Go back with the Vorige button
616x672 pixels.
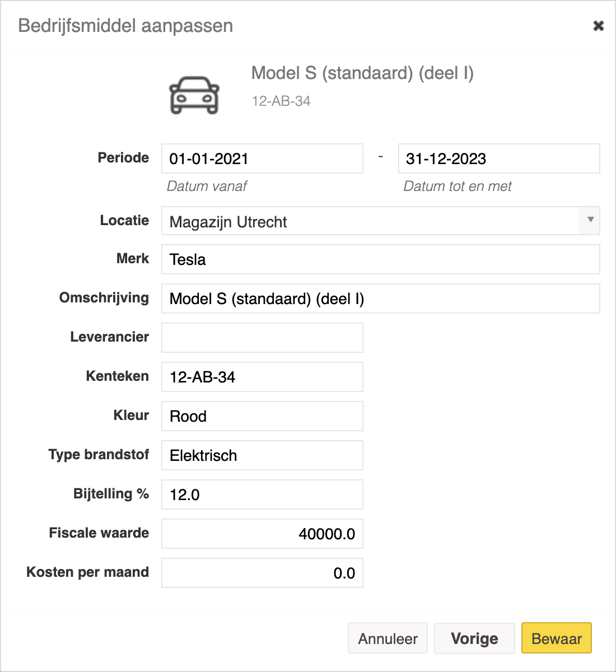474,638
